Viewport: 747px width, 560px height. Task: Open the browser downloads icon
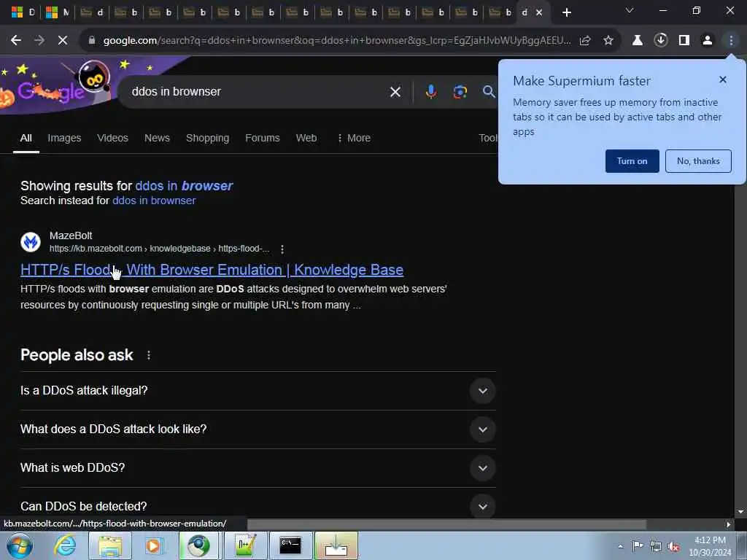(x=660, y=41)
